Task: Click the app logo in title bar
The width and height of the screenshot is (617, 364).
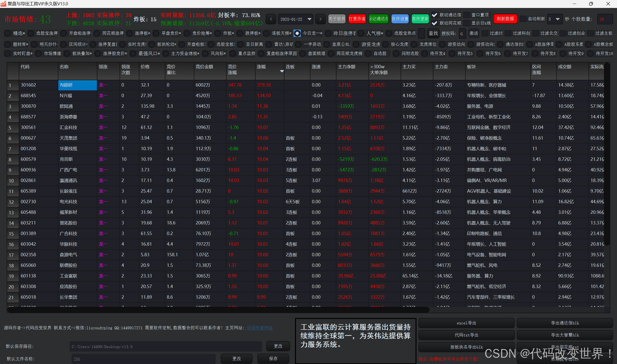Action: (x=3, y=4)
